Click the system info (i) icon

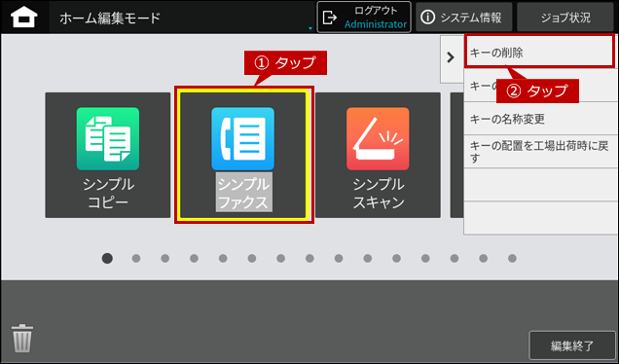coord(427,18)
